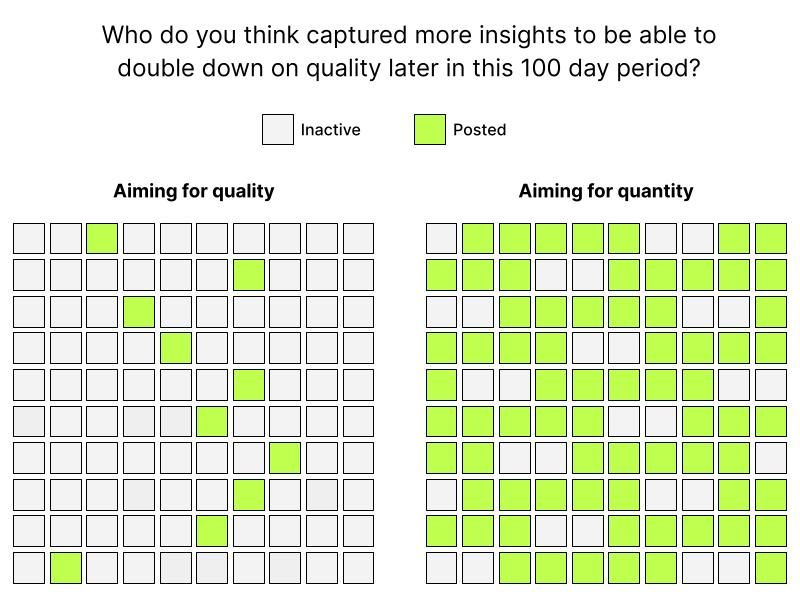Select the green square in quality grid's second row
Image resolution: width=800 pixels, height=600 pixels.
tap(249, 275)
